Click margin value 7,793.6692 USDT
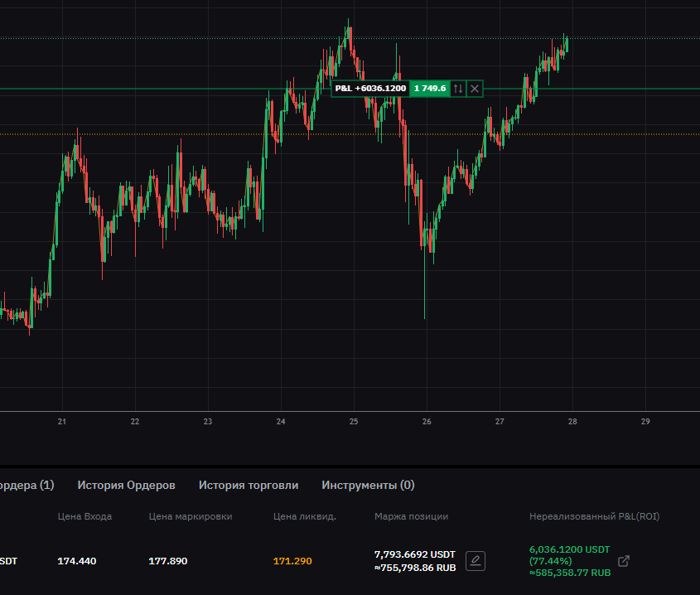This screenshot has width=700, height=595. click(x=415, y=554)
